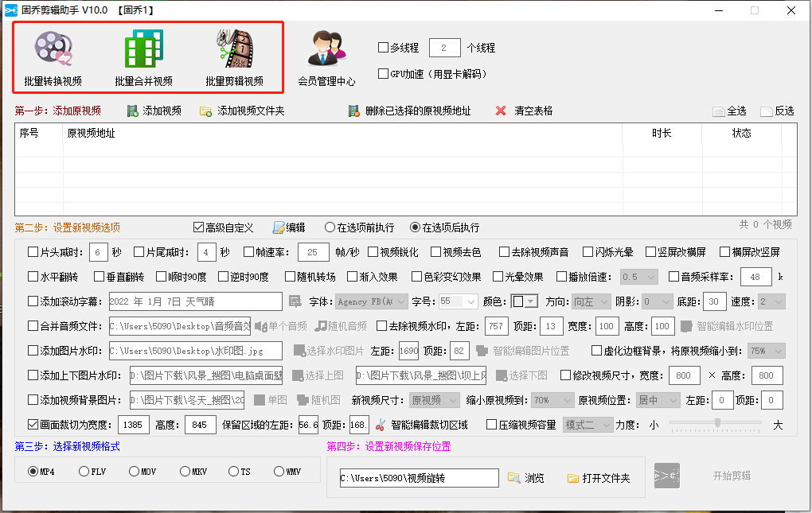
Task: Click the 原视频地址 column header
Action: tap(342, 134)
